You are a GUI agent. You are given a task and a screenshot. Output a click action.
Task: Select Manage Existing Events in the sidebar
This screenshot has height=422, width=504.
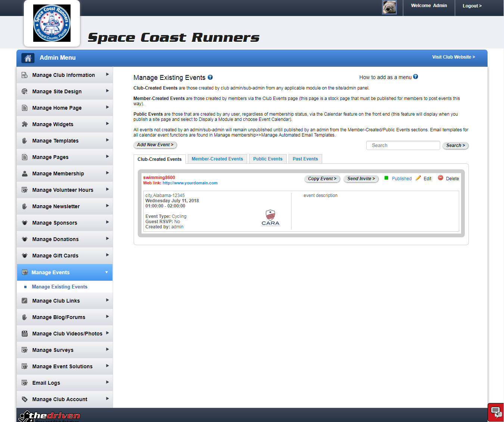60,287
